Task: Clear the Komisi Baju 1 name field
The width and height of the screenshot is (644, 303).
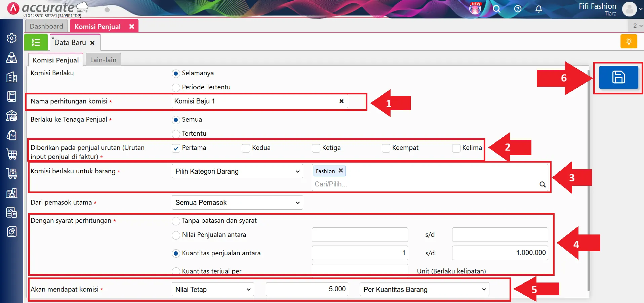Action: [341, 101]
